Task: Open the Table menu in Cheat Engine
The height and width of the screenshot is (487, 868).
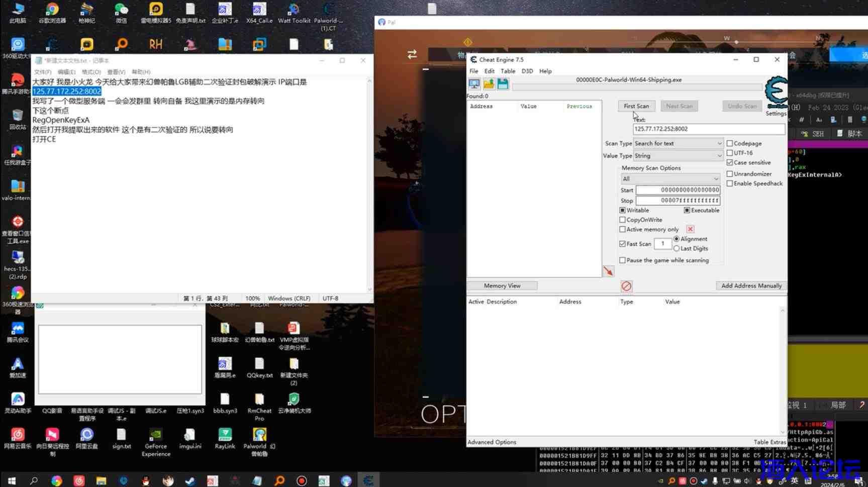Action: [508, 71]
